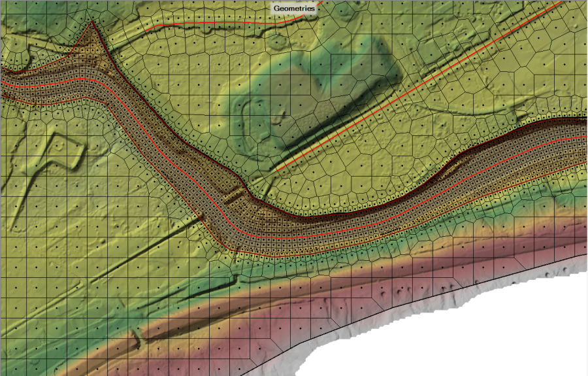The image size is (588, 376).
Task: Select the straight diagonal red breakline in the upper right
Action: pyautogui.click(x=418, y=87)
